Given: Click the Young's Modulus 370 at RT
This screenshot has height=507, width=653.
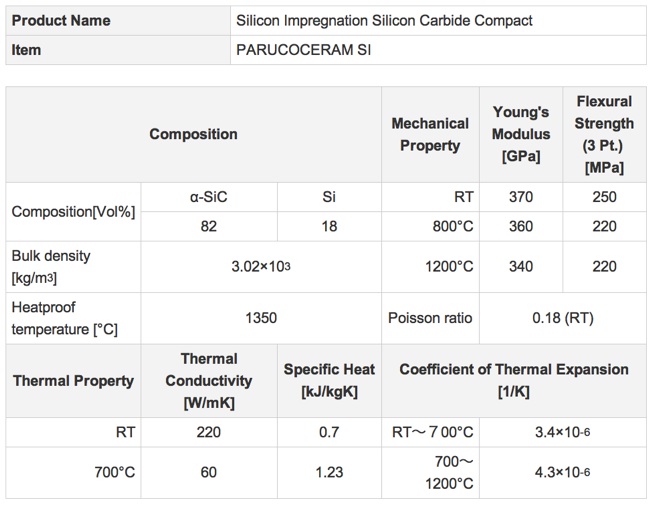Looking at the screenshot, I should [521, 197].
